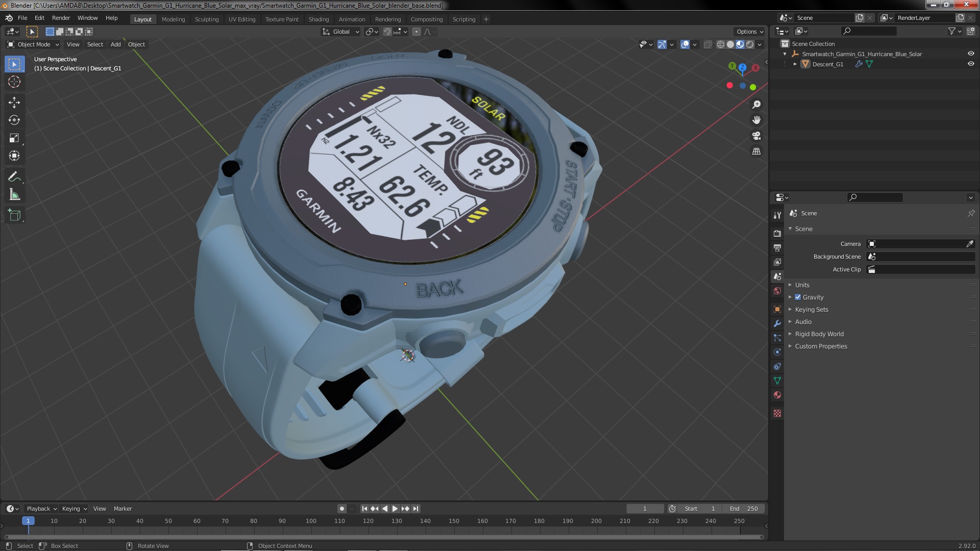980x551 pixels.
Task: Switch to the Shading workspace tab
Action: tap(318, 19)
